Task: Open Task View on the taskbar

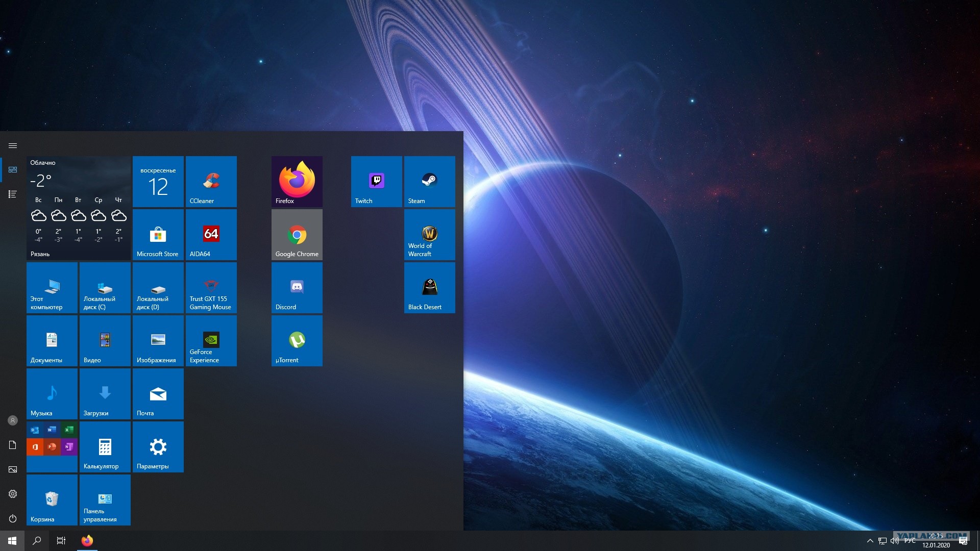Action: coord(61,541)
